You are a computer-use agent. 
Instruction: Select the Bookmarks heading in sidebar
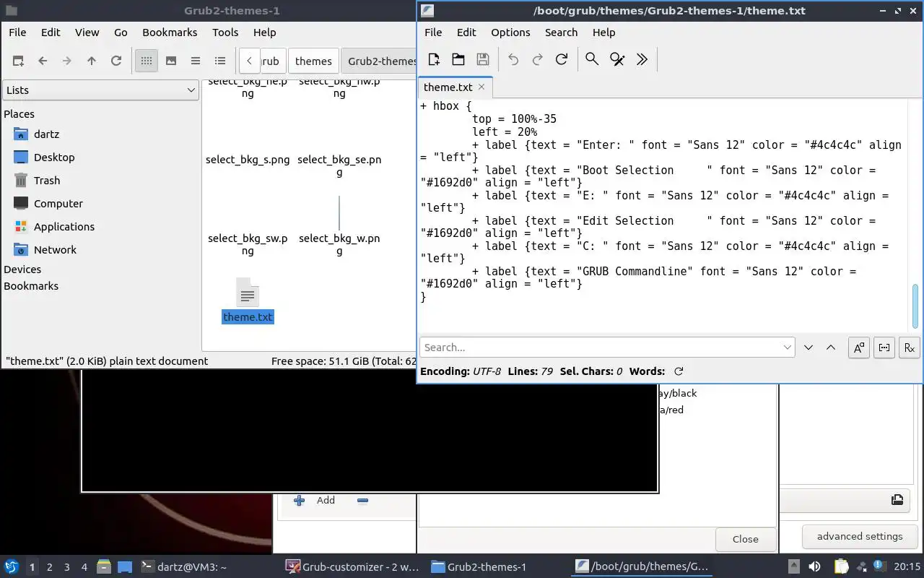31,286
